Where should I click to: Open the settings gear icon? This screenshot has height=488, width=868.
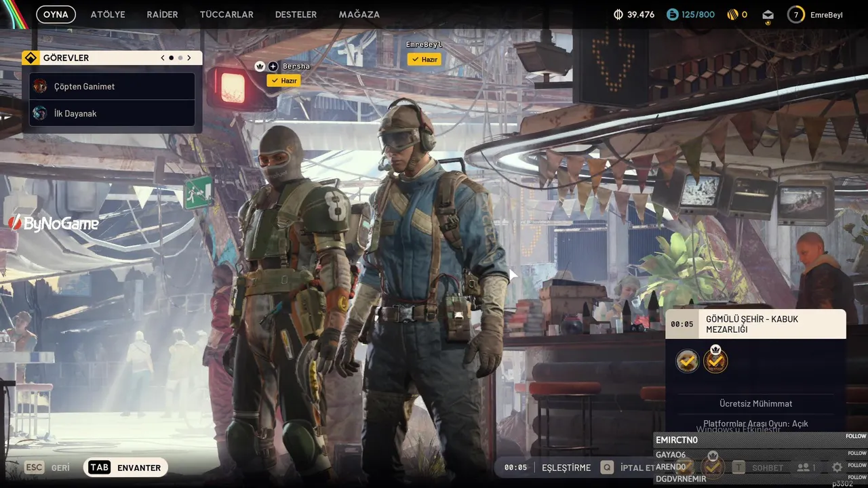coord(837,468)
